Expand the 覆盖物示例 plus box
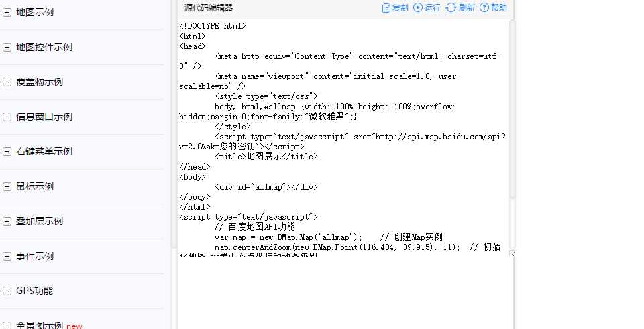This screenshot has width=644, height=329. (7, 82)
